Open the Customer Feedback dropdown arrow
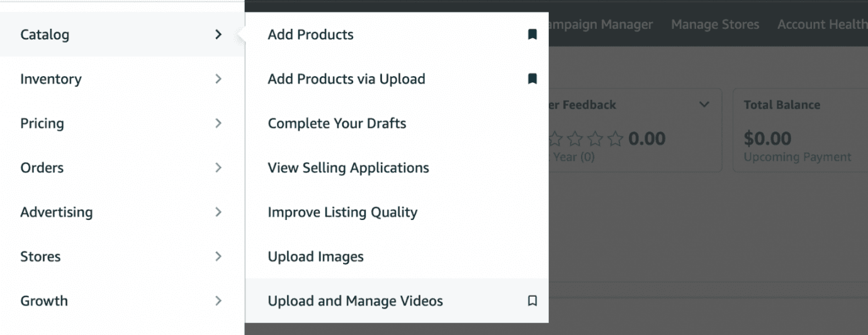Image resolution: width=868 pixels, height=335 pixels. coord(704,105)
